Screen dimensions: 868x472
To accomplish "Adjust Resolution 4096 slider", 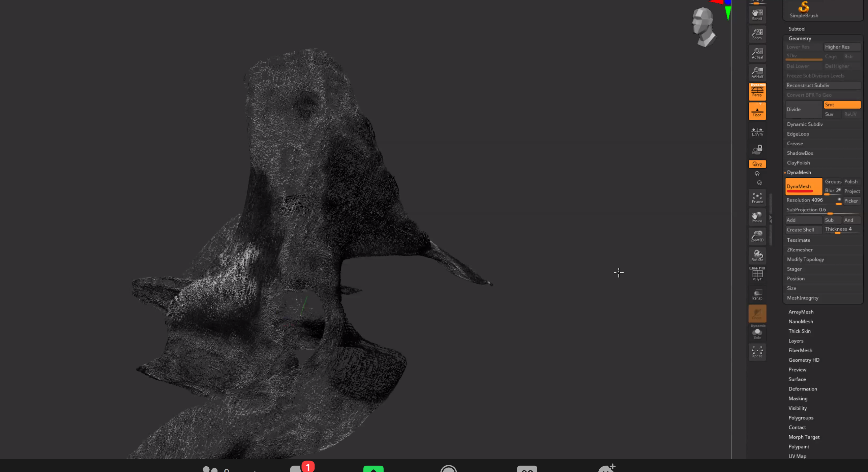I will click(814, 201).
